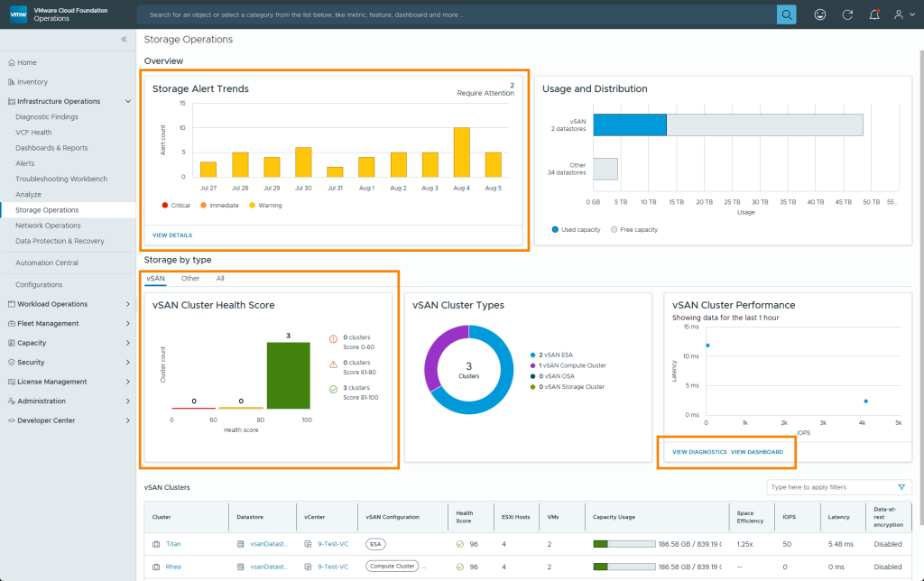Click the refresh icon in header
The image size is (924, 581).
click(x=846, y=14)
